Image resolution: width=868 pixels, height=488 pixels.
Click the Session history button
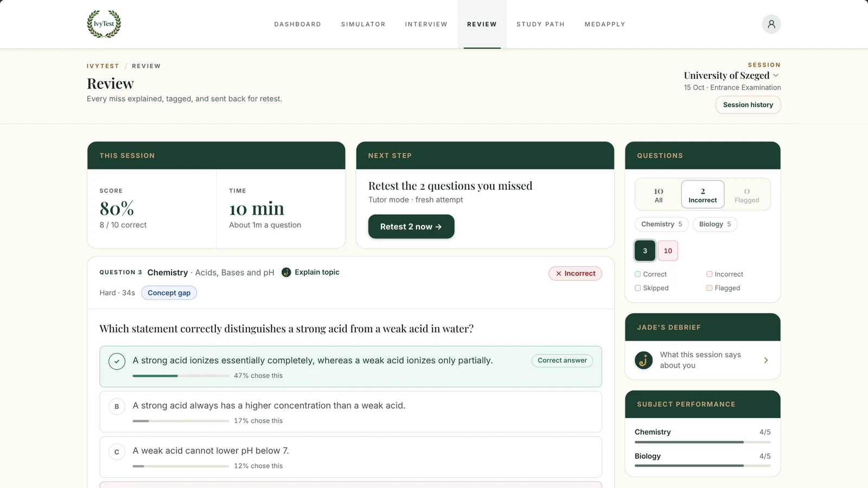pyautogui.click(x=748, y=105)
